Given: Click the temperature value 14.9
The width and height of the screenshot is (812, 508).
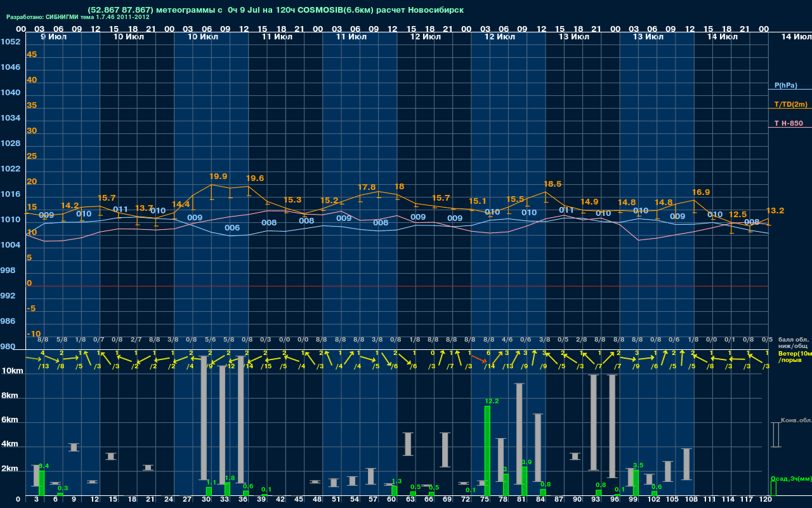Looking at the screenshot, I should (589, 202).
